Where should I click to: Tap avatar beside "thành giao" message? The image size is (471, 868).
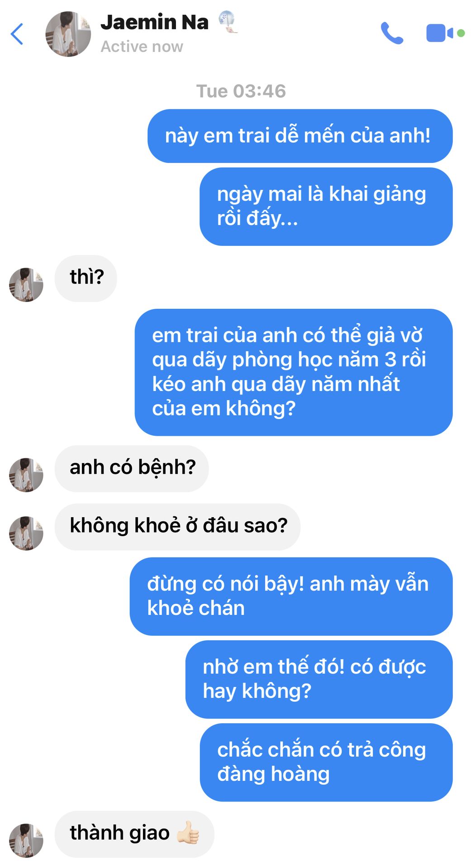[26, 840]
